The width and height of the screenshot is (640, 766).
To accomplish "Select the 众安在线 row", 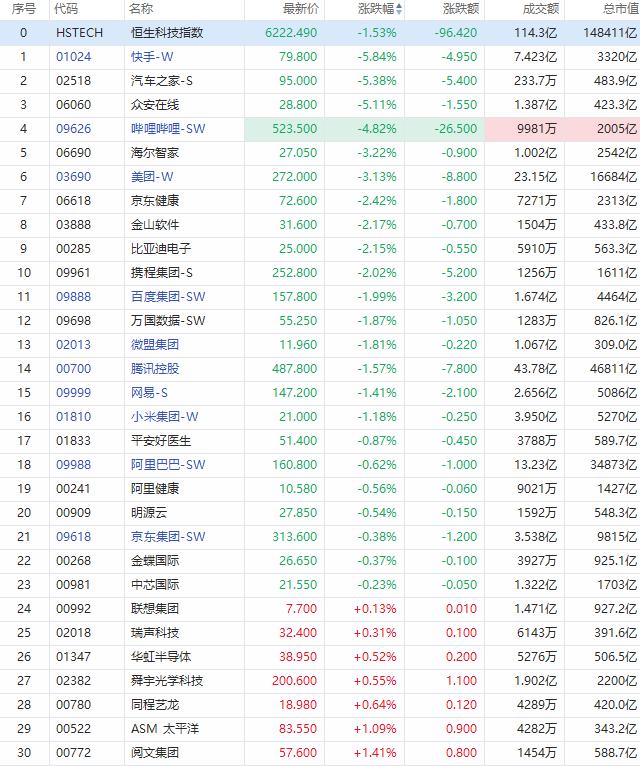I will [x=320, y=105].
